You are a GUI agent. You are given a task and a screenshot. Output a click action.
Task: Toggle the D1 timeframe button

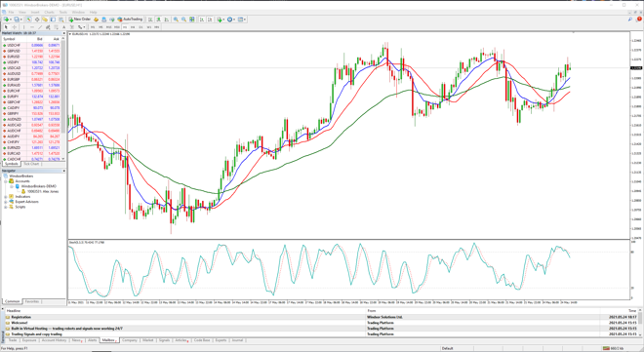click(141, 27)
